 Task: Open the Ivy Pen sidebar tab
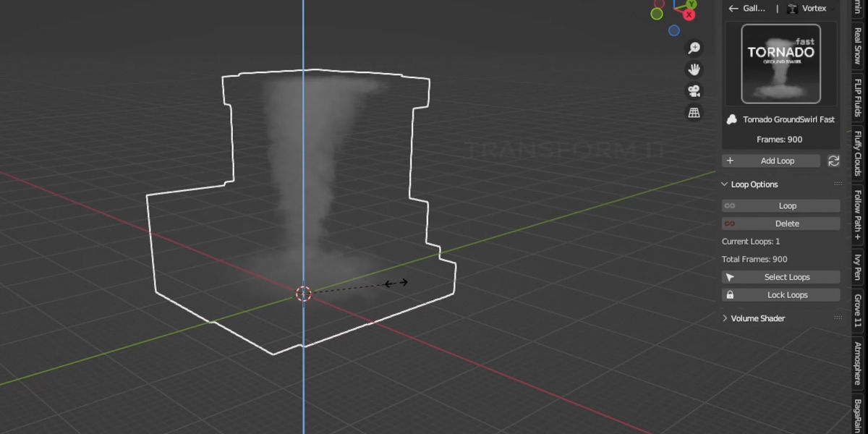pyautogui.click(x=859, y=267)
